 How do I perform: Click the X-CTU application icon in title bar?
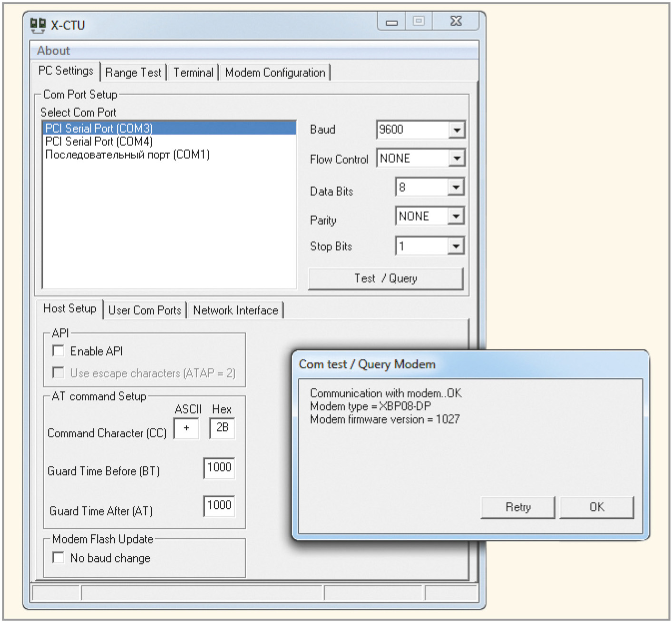(x=38, y=25)
